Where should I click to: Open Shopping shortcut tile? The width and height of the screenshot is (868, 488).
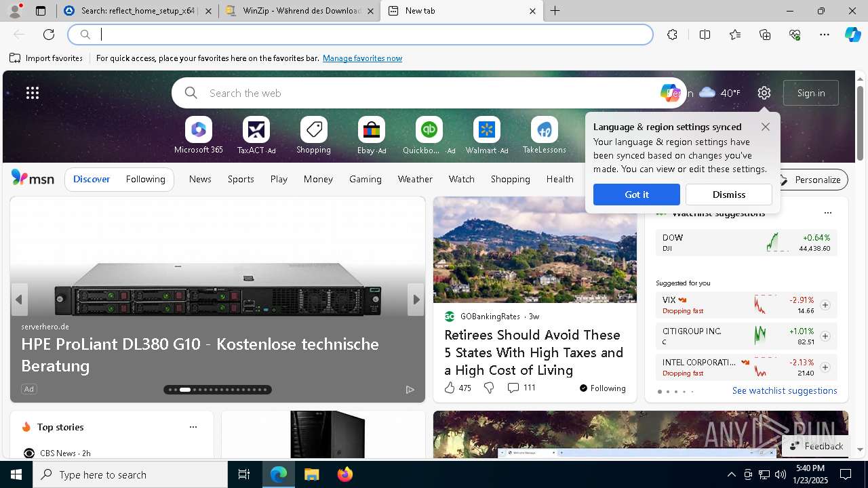coord(313,136)
